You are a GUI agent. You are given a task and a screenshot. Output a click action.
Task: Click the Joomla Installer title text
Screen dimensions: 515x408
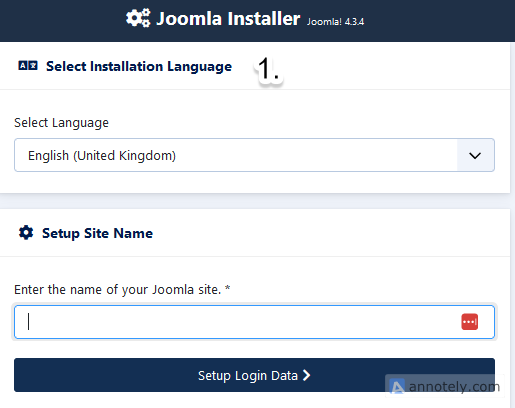pos(228,19)
